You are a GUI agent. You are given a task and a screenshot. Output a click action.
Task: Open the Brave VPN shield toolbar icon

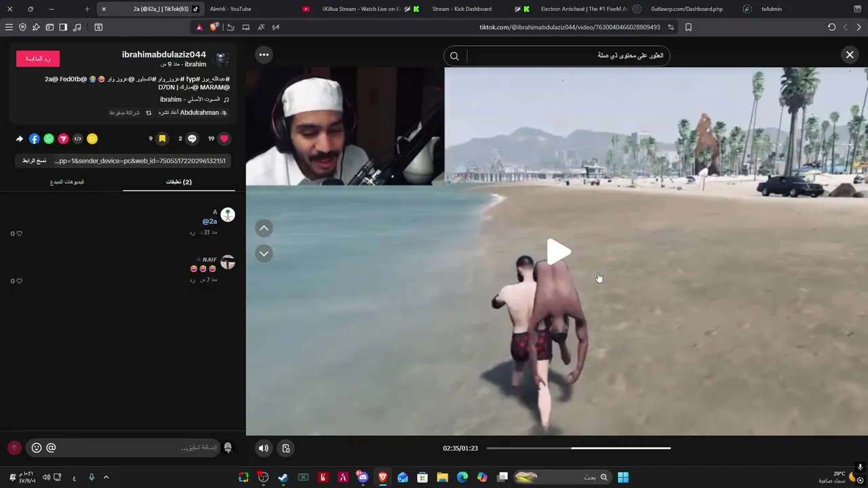pyautogui.click(x=22, y=27)
